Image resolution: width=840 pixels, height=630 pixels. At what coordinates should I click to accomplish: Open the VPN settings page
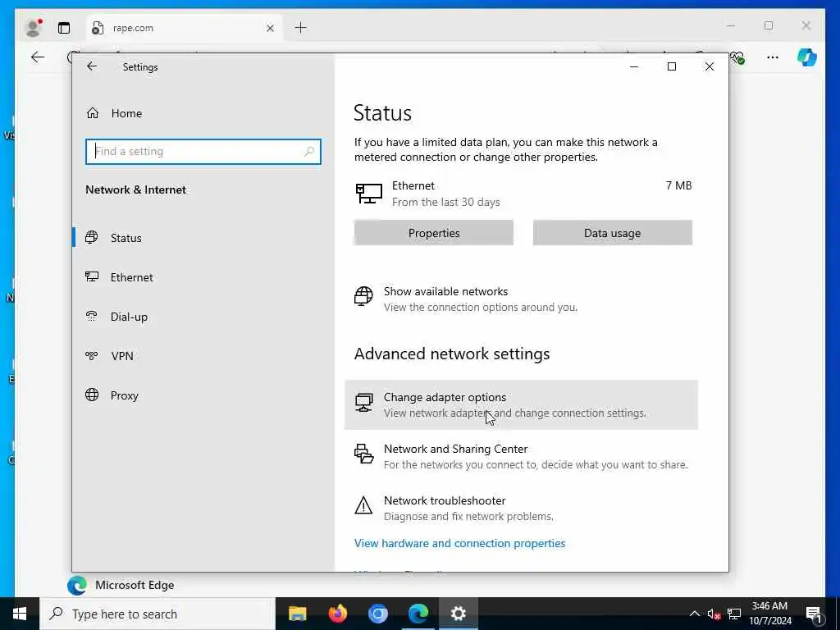click(121, 356)
